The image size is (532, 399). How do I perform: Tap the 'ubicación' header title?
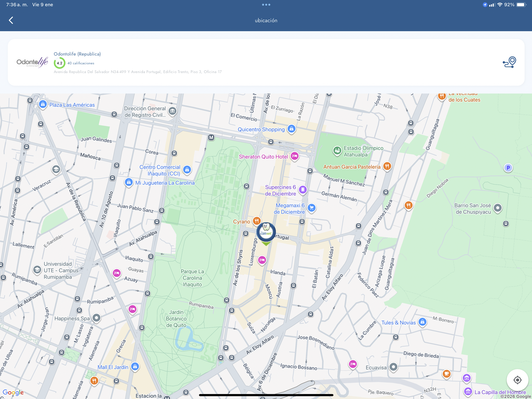click(266, 20)
